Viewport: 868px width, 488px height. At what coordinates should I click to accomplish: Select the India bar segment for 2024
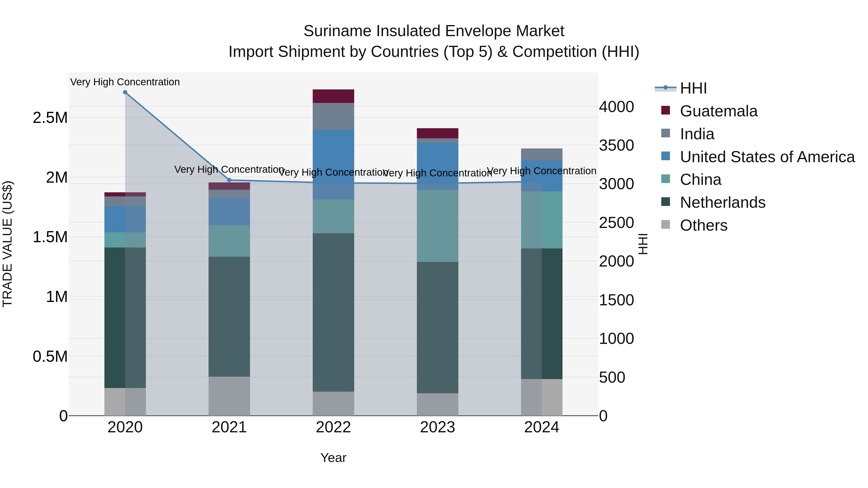pyautogui.click(x=542, y=154)
